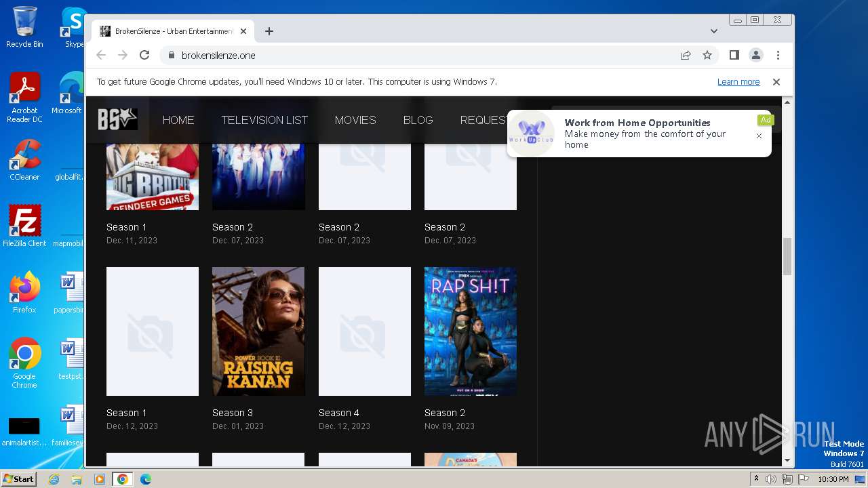Image resolution: width=868 pixels, height=488 pixels.
Task: Click the page vertical scrollbar thumb
Action: (787, 256)
